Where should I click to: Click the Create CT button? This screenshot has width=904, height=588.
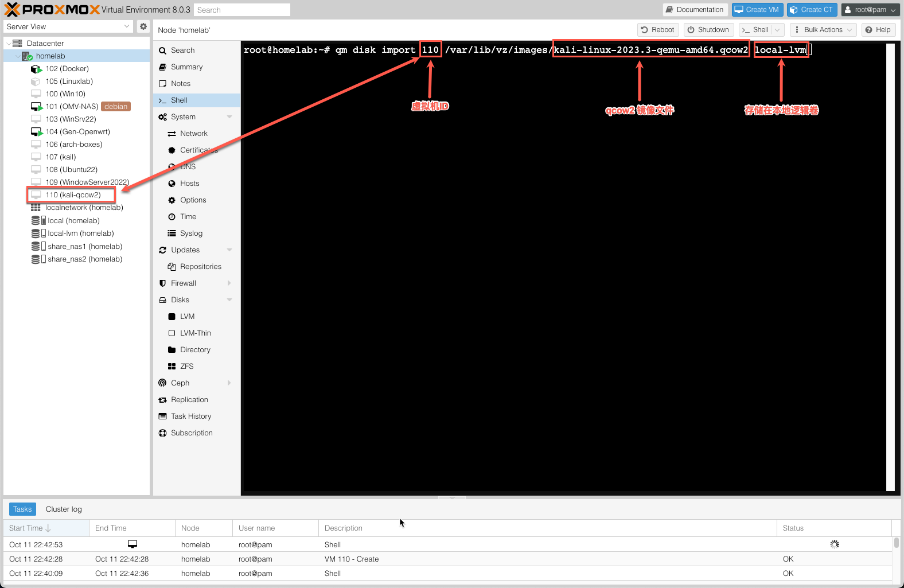coord(812,10)
